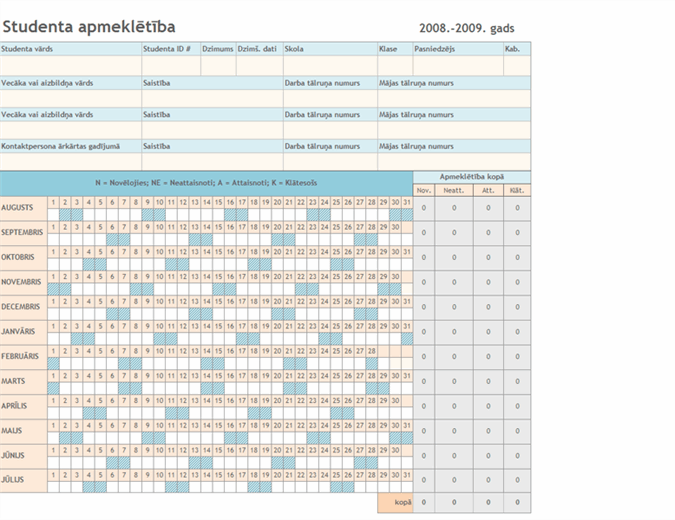Click the empty field under 'Studenta ID #'
The width and height of the screenshot is (675, 520).
[170, 66]
